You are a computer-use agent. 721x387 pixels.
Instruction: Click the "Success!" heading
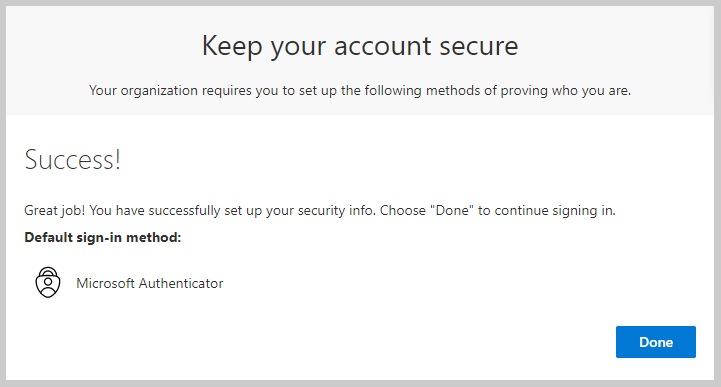click(x=72, y=159)
